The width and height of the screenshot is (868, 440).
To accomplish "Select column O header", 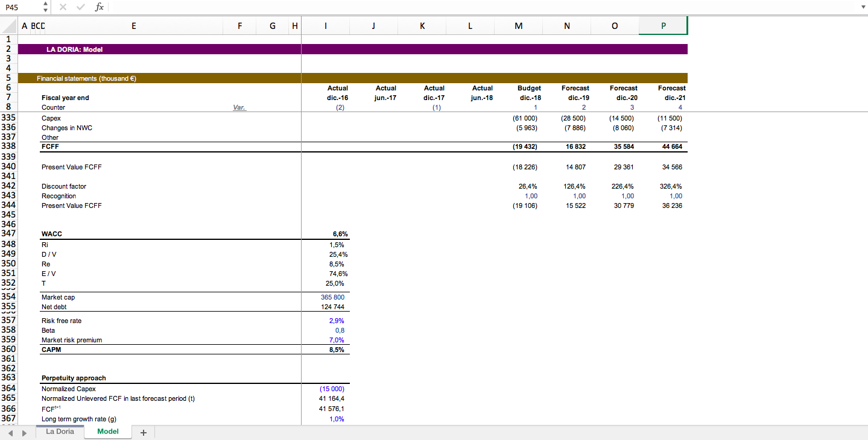I will (x=615, y=26).
